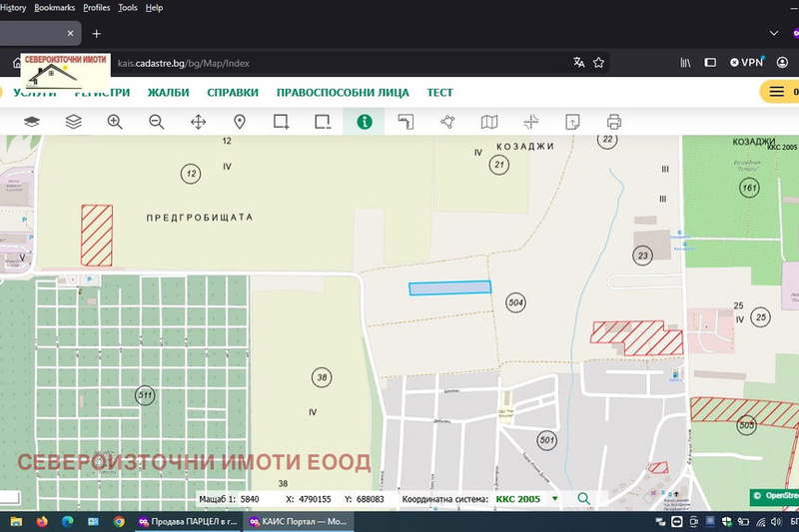Select the polygon area measure tool
Viewport: 799px width, 532px height.
tap(447, 122)
